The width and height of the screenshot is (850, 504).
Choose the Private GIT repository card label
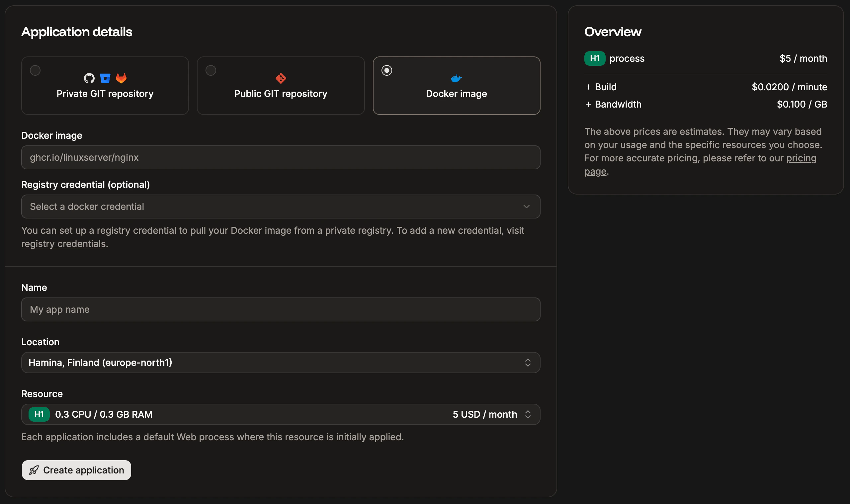point(105,94)
